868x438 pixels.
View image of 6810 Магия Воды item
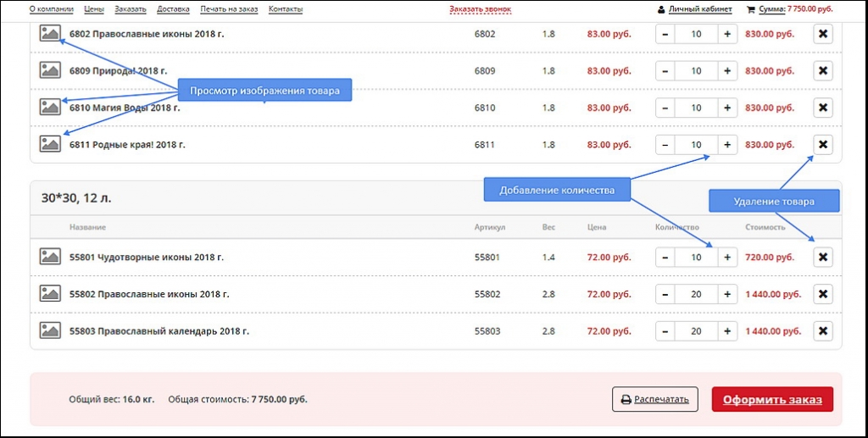click(x=50, y=108)
